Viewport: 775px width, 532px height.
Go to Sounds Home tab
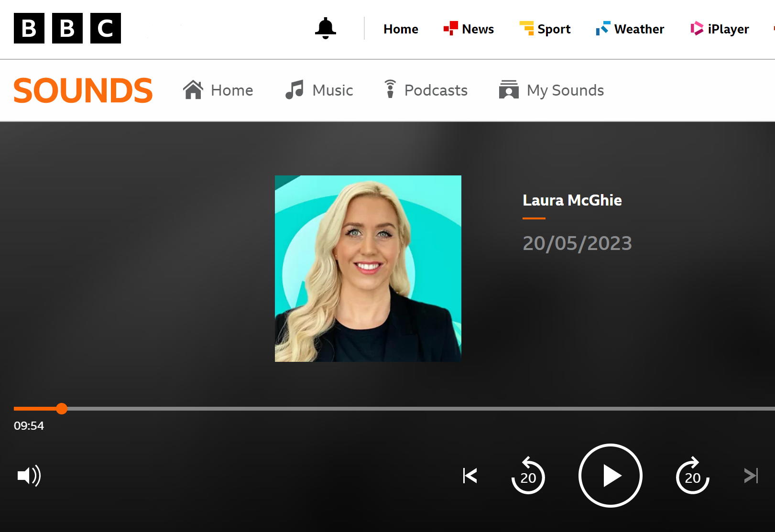tap(218, 90)
